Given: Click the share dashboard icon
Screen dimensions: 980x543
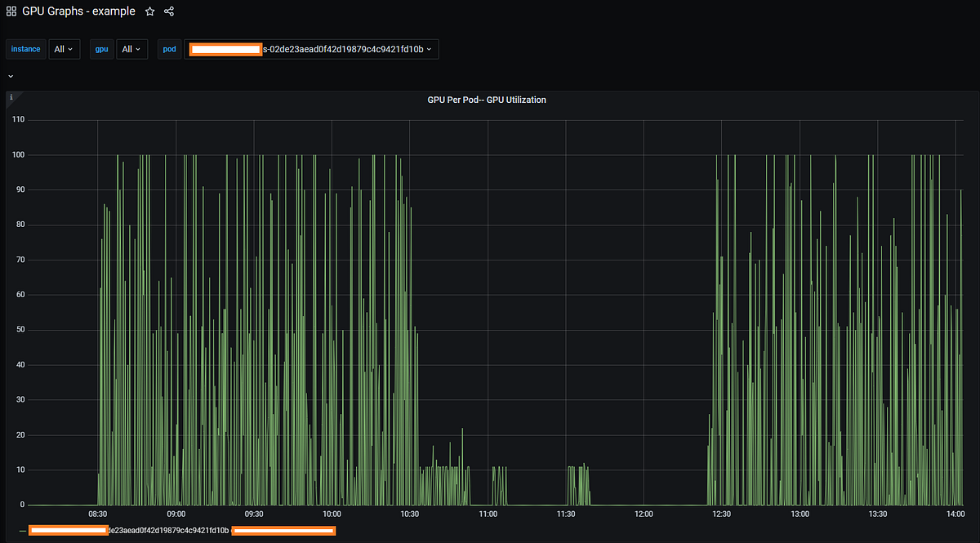Looking at the screenshot, I should tap(169, 11).
